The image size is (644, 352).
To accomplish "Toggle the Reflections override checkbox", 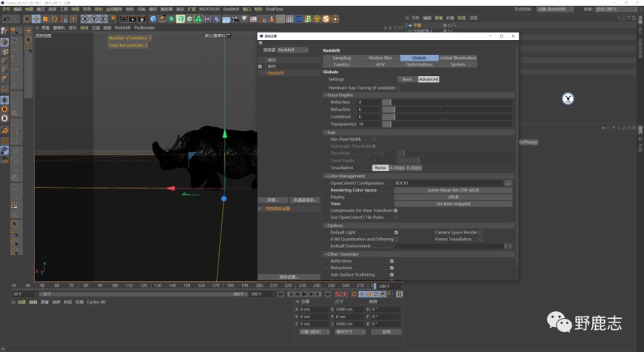I will coord(392,261).
